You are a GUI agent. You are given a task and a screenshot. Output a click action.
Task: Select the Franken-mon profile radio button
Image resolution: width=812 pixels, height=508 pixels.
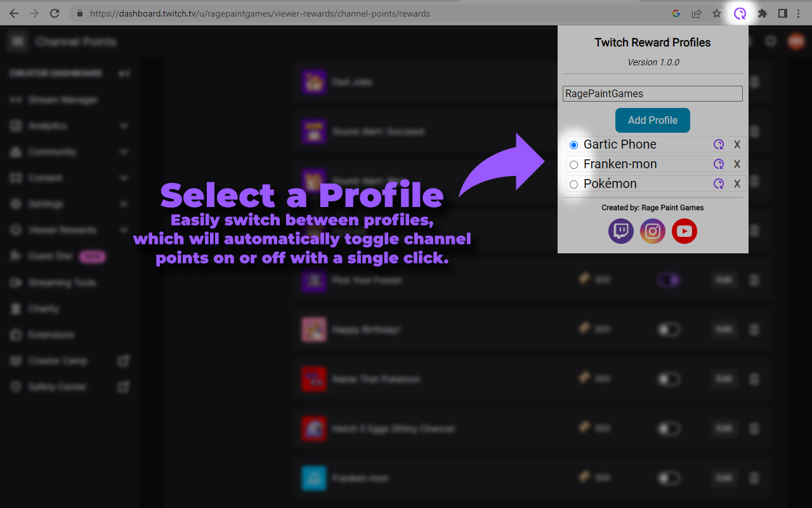pos(573,164)
